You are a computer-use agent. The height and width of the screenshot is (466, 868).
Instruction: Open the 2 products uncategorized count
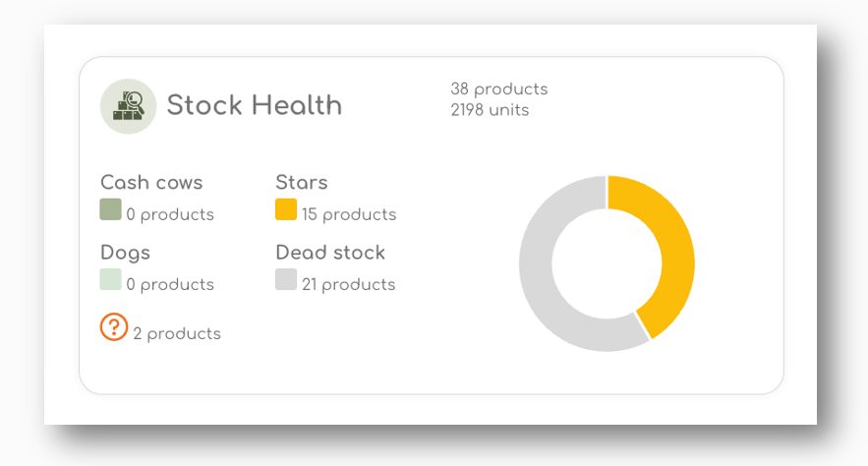(x=177, y=333)
